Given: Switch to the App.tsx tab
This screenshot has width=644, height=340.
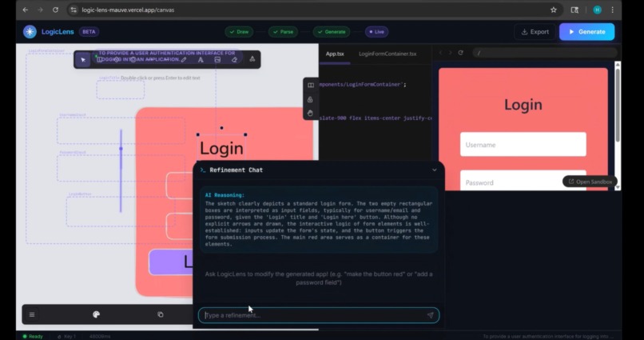Looking at the screenshot, I should point(335,54).
